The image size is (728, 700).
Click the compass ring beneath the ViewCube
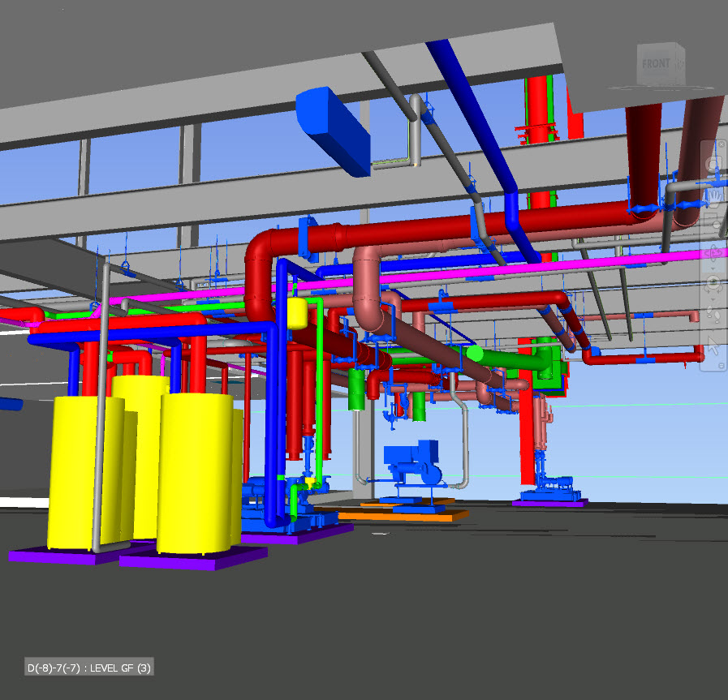click(x=661, y=88)
